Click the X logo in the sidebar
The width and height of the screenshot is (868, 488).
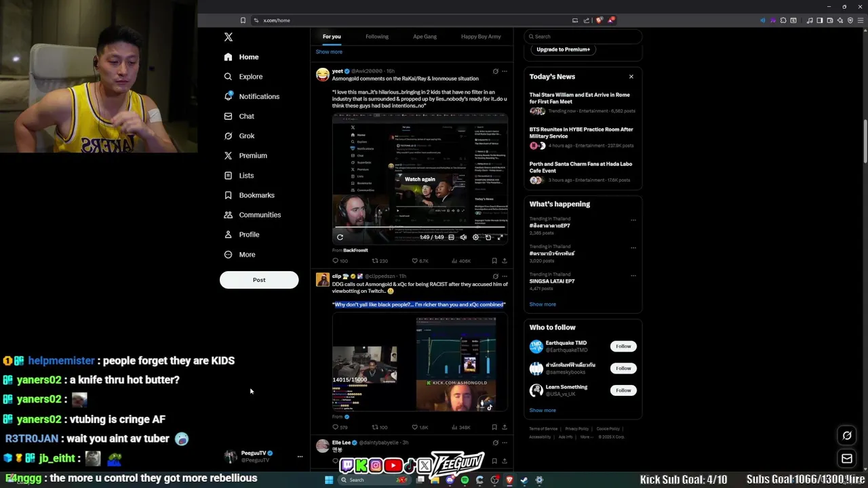click(x=229, y=37)
